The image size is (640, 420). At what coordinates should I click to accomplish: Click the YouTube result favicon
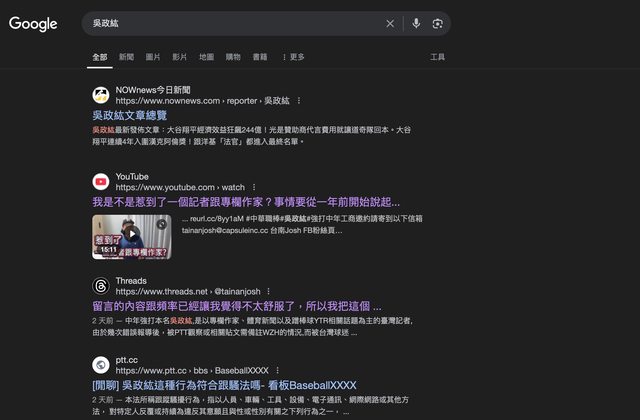[101, 181]
